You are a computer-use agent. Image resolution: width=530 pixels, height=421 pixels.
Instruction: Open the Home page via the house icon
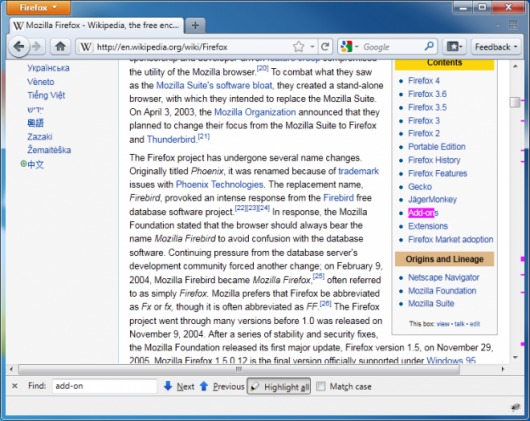(x=60, y=46)
